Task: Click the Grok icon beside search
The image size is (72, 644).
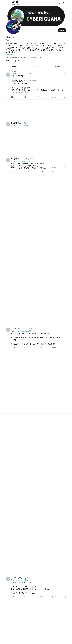Action: [x=60, y=3]
